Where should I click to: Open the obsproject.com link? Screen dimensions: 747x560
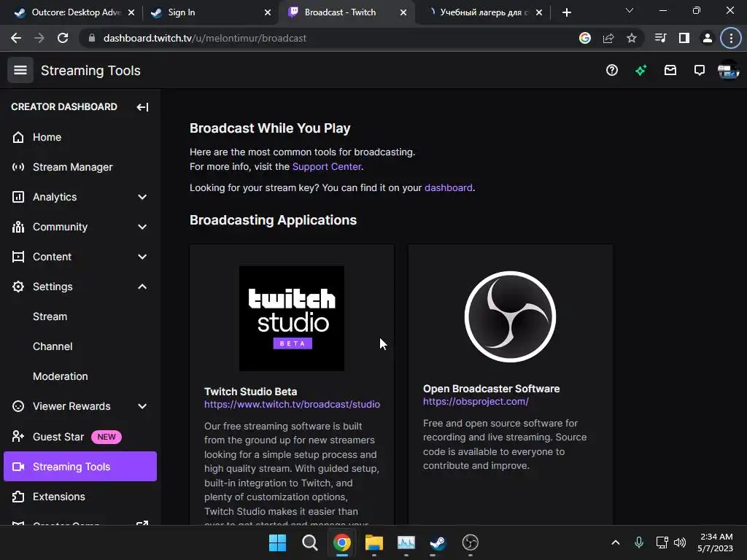[x=476, y=402]
